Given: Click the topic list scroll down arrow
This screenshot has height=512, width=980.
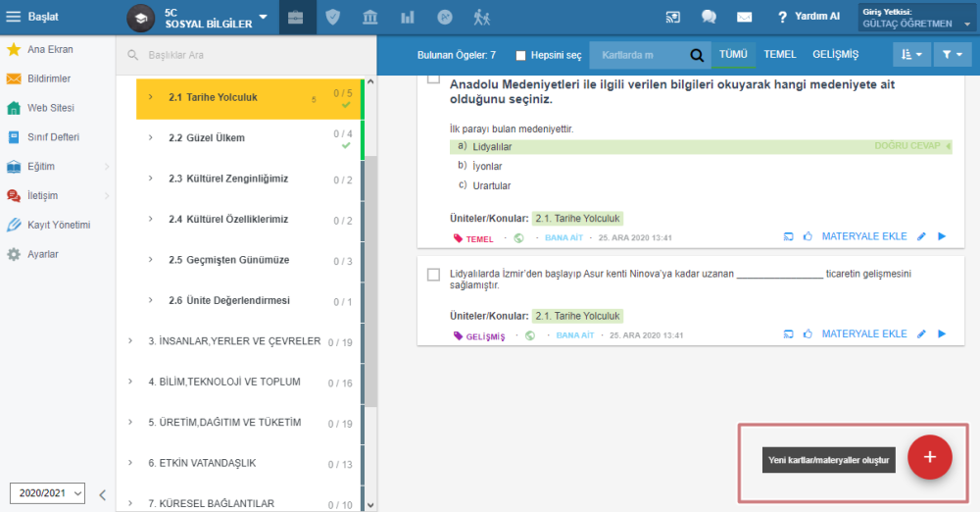Looking at the screenshot, I should pos(370,505).
